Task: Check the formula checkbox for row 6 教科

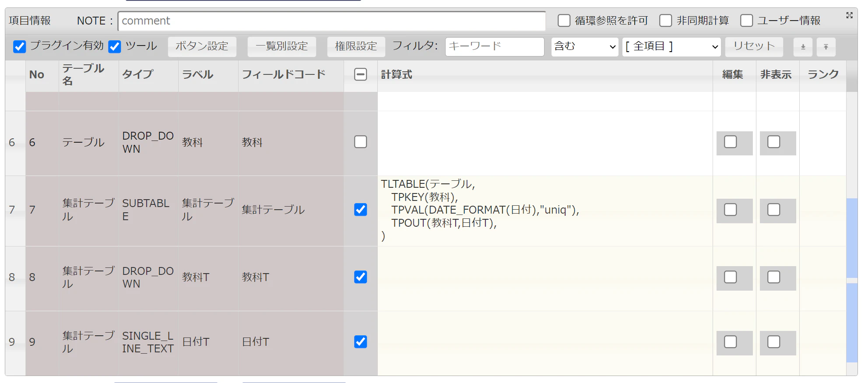Action: point(361,142)
